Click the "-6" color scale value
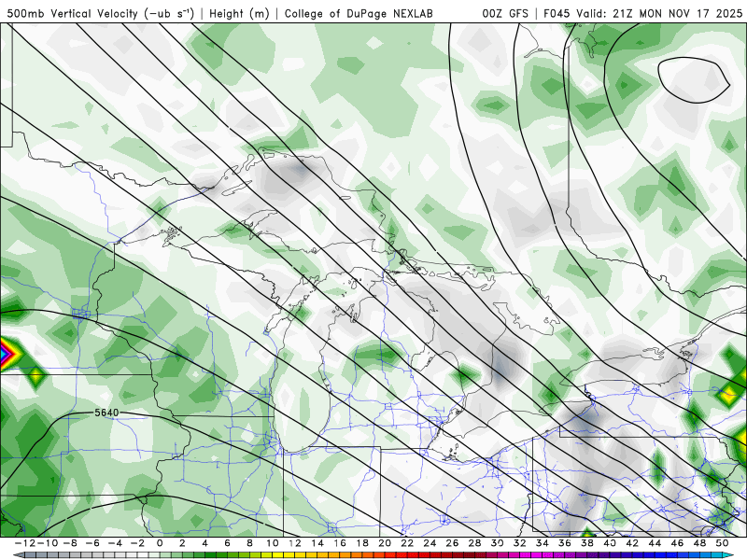The height and width of the screenshot is (560, 747). tap(92, 543)
